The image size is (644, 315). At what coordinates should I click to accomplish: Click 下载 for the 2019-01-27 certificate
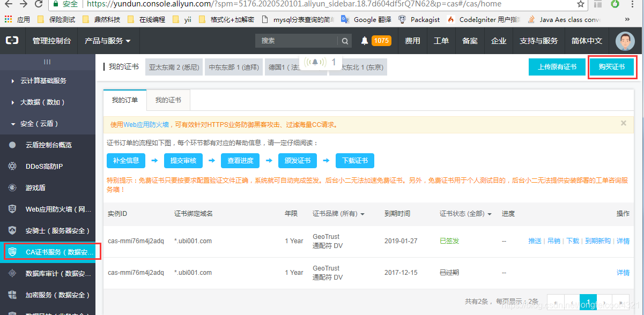point(573,241)
